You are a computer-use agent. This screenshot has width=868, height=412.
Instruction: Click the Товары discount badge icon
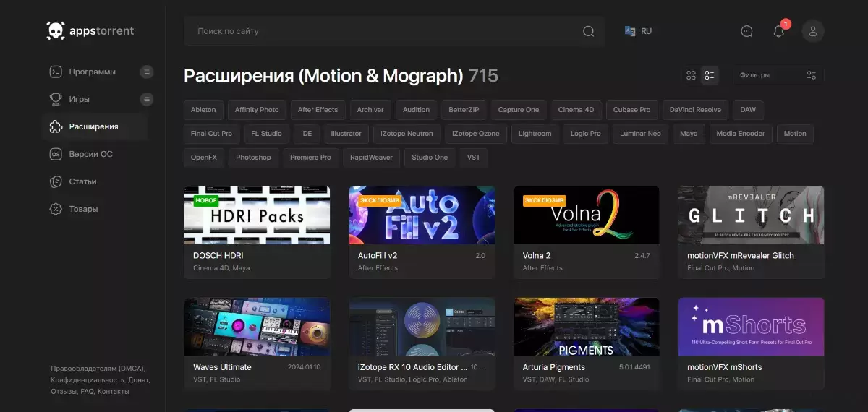[x=55, y=209]
